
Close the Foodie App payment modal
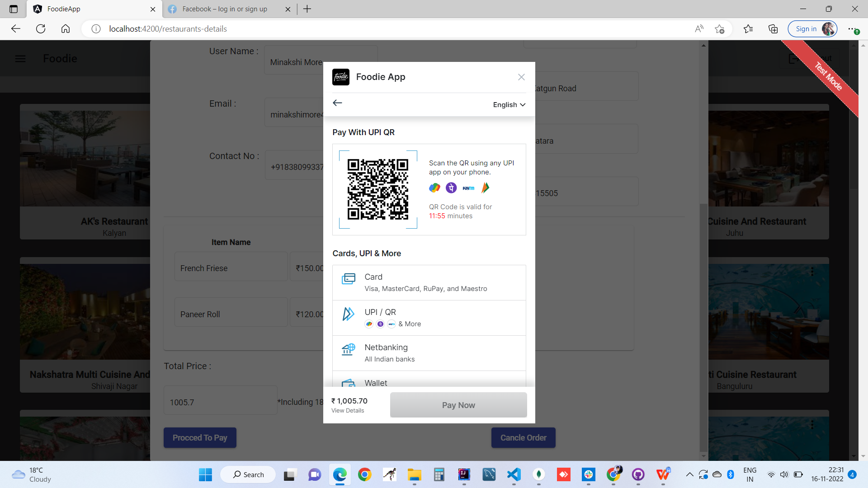tap(521, 77)
